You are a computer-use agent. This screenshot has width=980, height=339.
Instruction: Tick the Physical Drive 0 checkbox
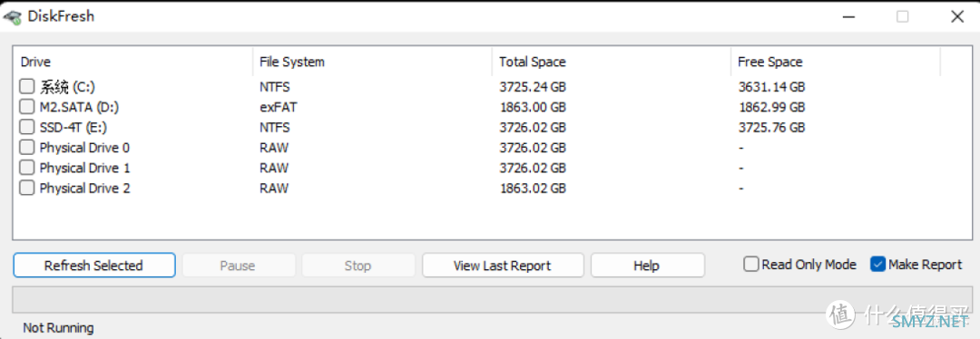pos(27,148)
